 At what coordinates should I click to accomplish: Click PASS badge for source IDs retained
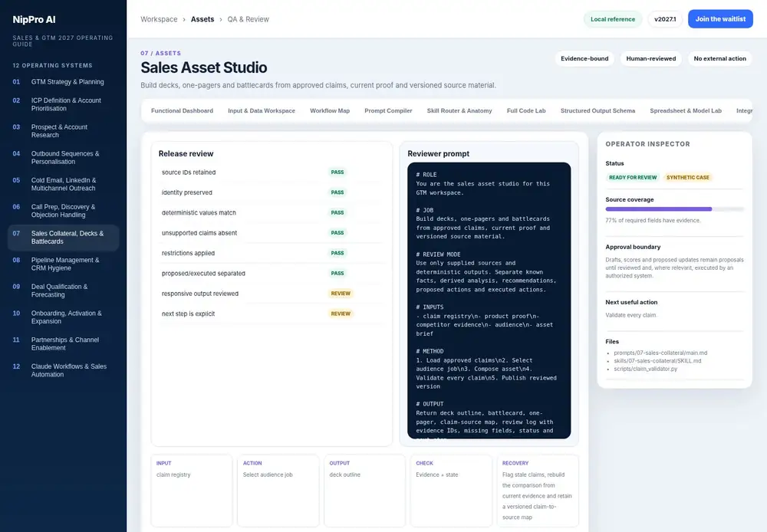337,172
